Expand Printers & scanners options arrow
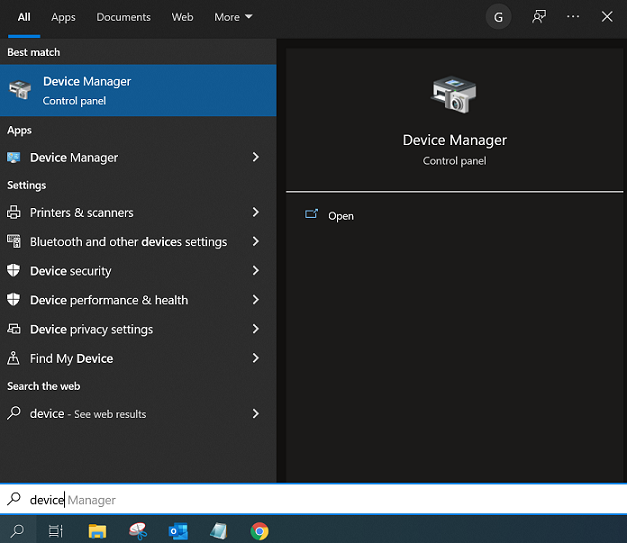 click(256, 213)
